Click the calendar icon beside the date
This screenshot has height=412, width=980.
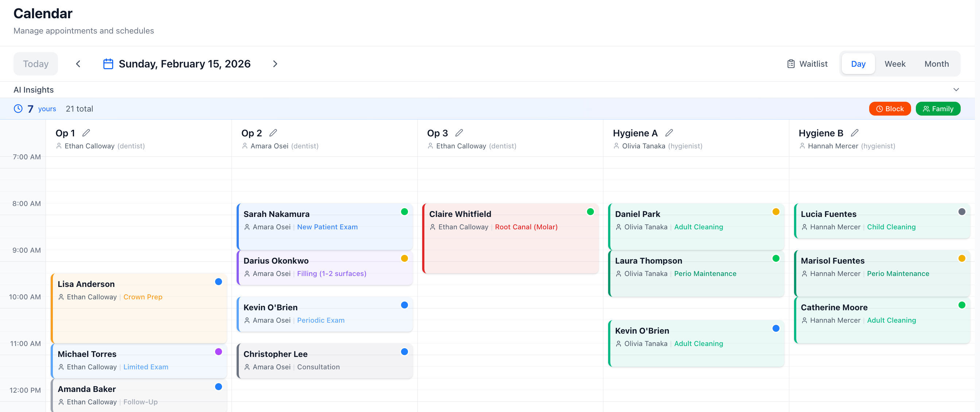(x=108, y=64)
